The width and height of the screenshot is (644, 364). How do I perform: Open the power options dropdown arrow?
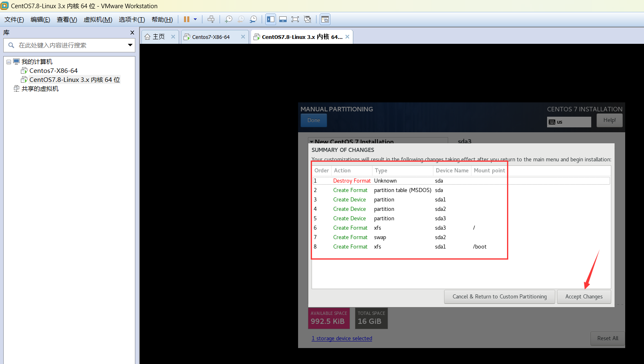[x=195, y=19]
